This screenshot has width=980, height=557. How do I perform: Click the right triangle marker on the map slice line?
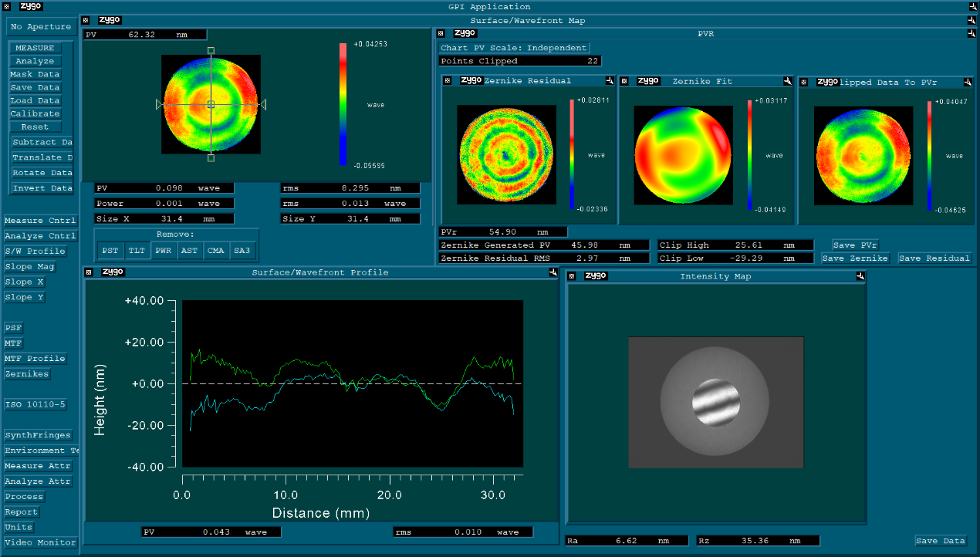point(263,104)
